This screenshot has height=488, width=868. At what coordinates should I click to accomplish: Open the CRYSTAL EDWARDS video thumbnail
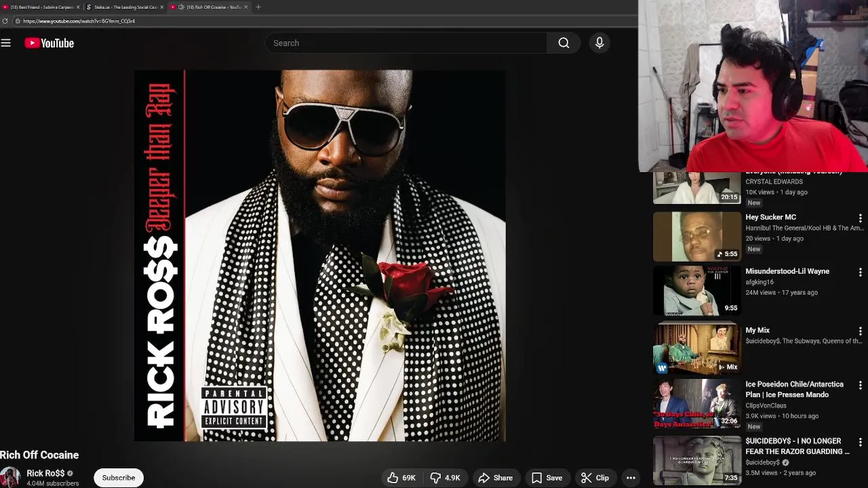(x=697, y=188)
